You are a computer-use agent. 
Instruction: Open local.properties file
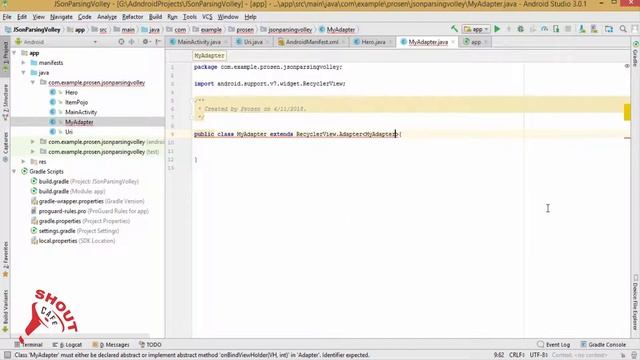76,241
